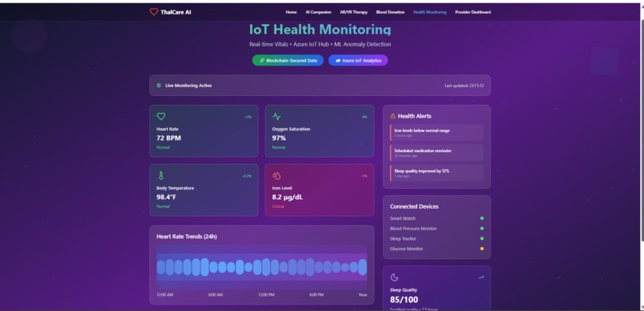Click the IoT Health Monitoring page title
The height and width of the screenshot is (311, 644).
pyautogui.click(x=320, y=30)
